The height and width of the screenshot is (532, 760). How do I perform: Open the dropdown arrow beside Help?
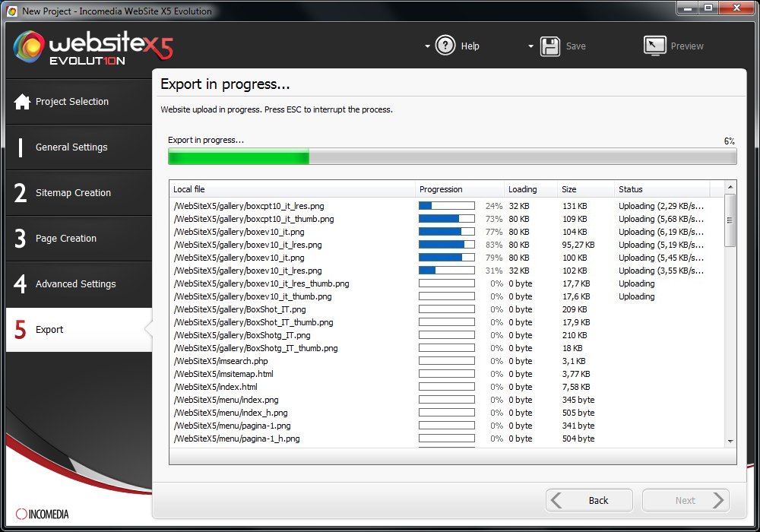click(426, 46)
